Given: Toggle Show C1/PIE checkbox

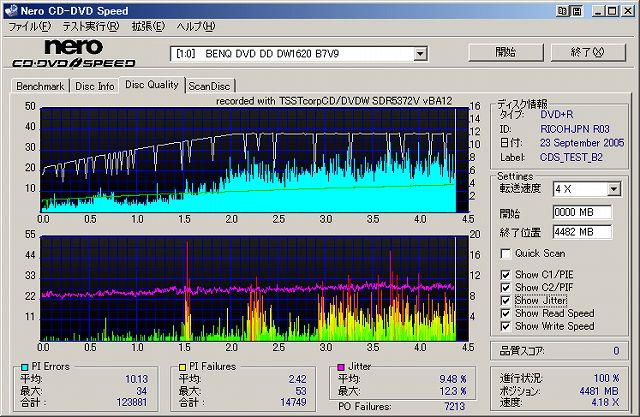Looking at the screenshot, I should (505, 275).
